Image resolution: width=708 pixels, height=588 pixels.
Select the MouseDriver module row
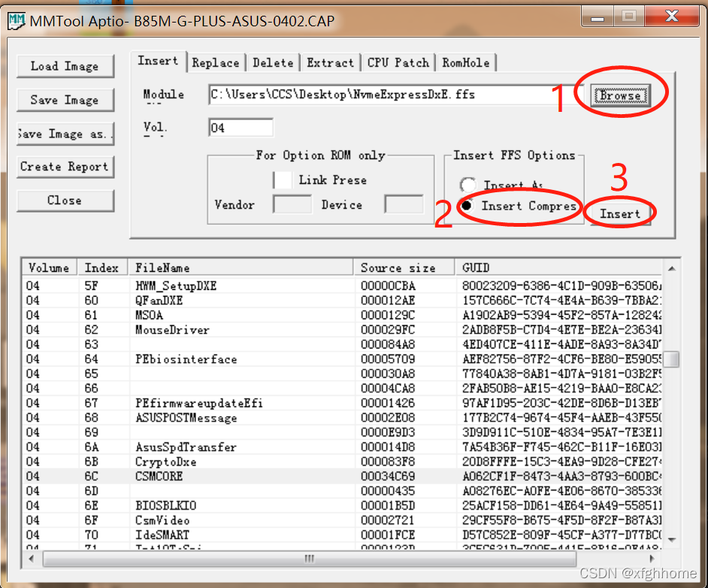(x=342, y=330)
